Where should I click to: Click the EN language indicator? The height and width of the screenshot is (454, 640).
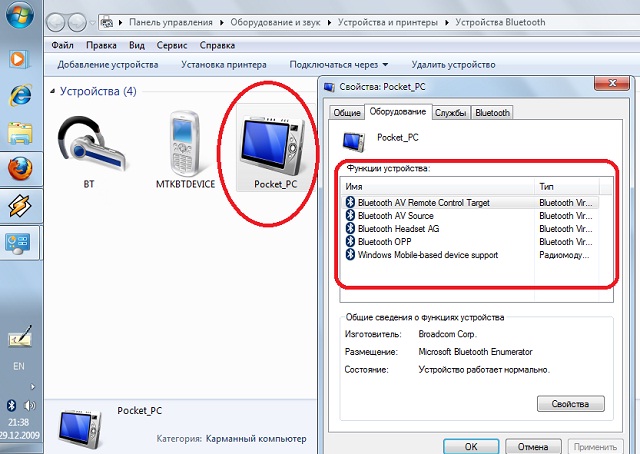pos(19,366)
